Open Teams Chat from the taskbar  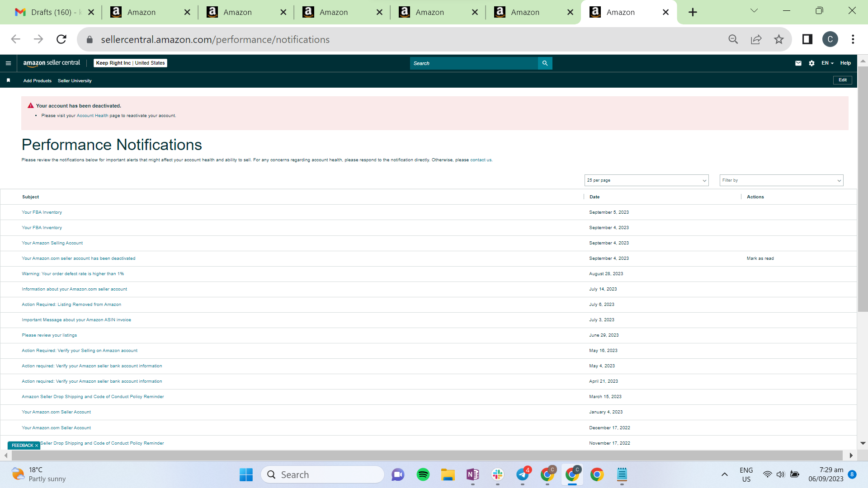[398, 474]
